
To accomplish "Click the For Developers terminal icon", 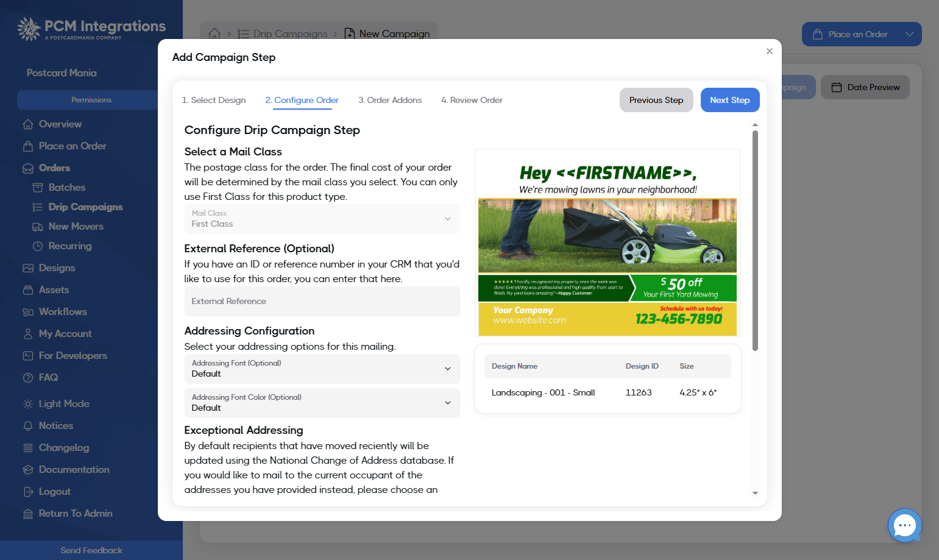I will [28, 356].
